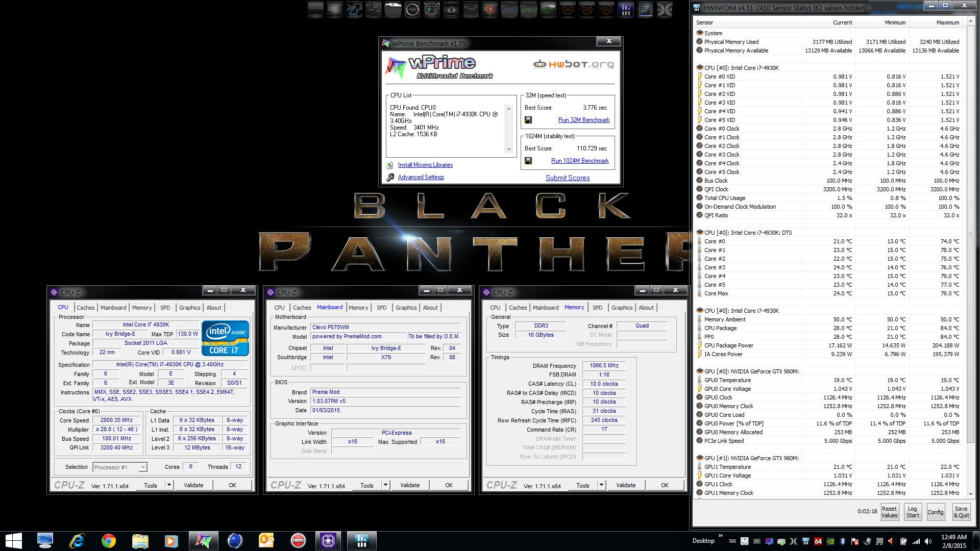Open Nero from the taskbar
The width and height of the screenshot is (980, 551).
[x=298, y=541]
